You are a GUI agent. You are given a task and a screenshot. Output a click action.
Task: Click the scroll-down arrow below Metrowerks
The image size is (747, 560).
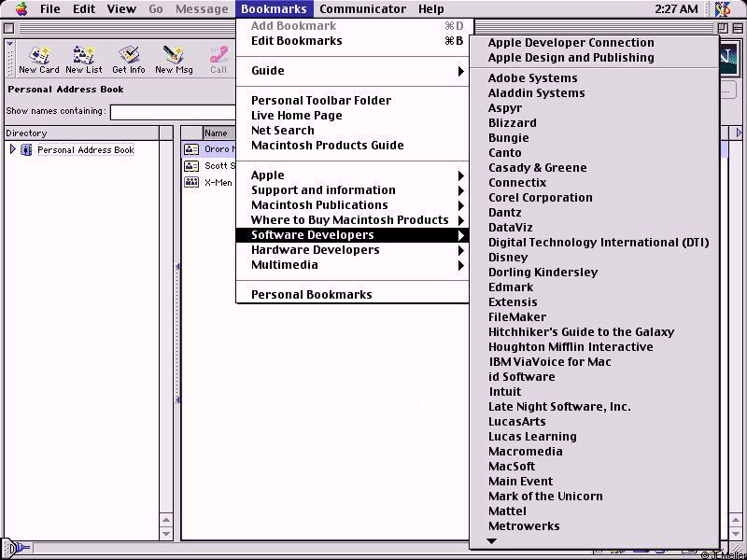(492, 541)
